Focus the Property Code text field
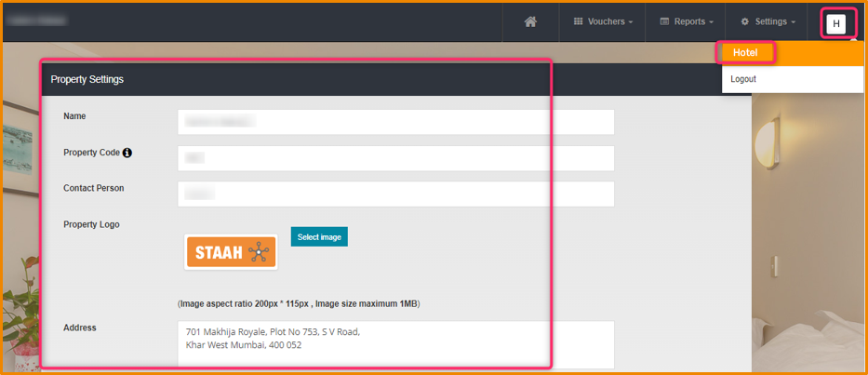868x375 pixels. pos(395,158)
